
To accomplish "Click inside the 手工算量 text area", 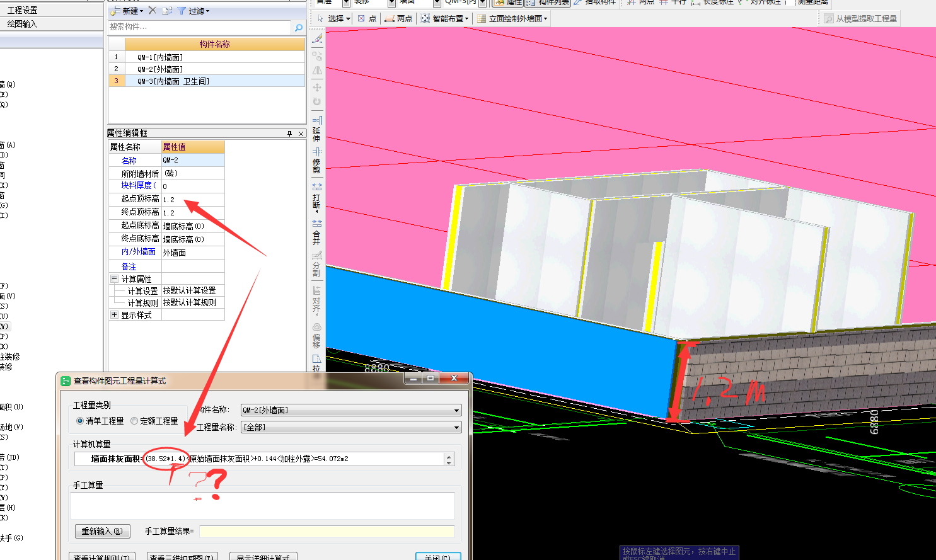I will click(262, 506).
